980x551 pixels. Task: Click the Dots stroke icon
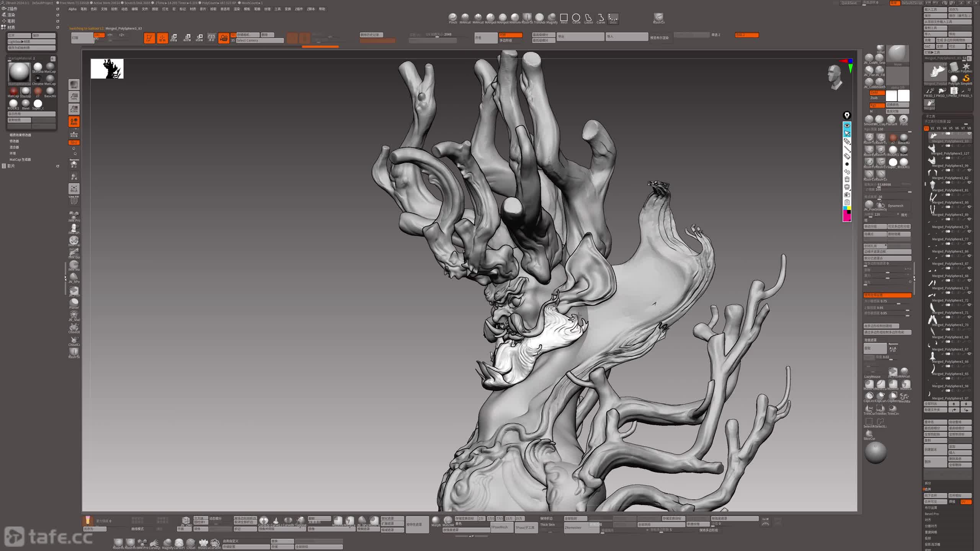[x=613, y=18]
